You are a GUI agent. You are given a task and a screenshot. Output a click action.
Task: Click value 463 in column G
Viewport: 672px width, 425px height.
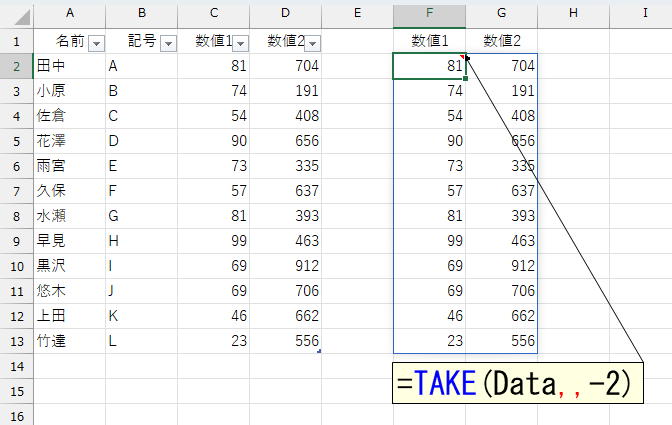click(x=501, y=241)
